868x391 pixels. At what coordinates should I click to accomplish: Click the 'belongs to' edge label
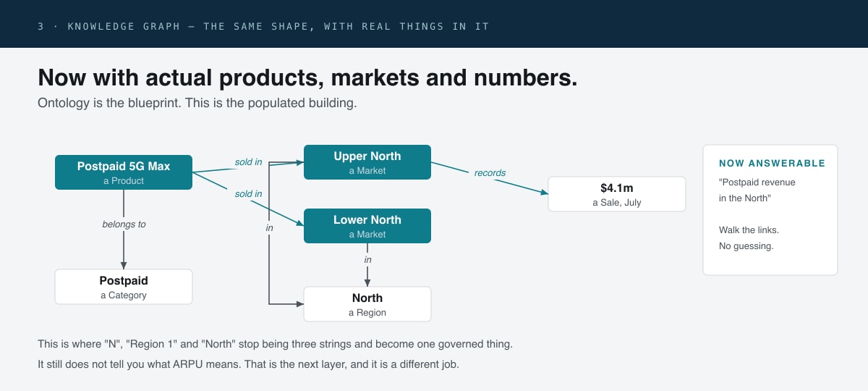point(124,224)
